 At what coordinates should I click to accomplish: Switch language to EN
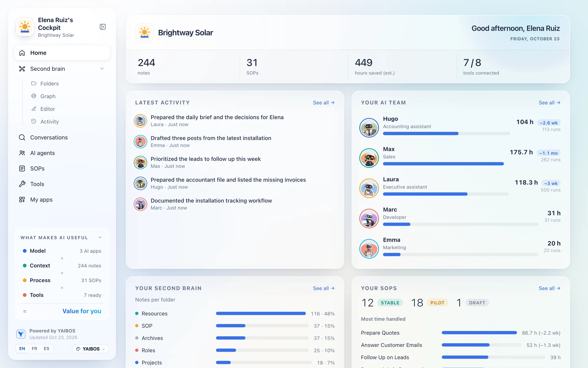22,349
